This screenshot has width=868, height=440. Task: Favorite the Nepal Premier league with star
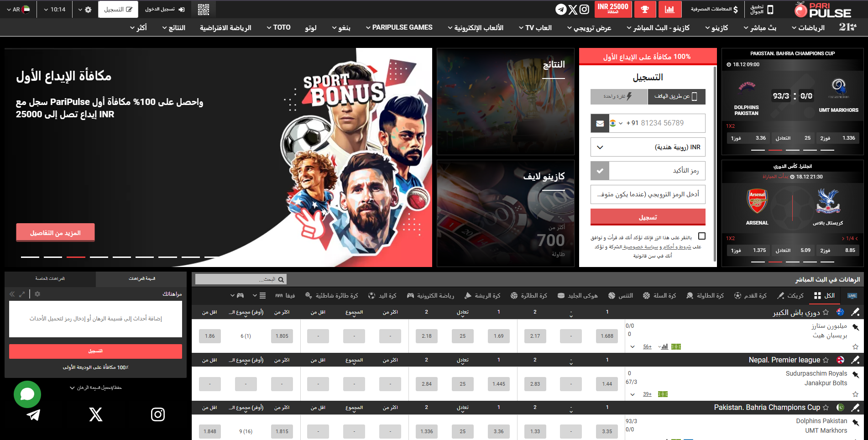(826, 360)
